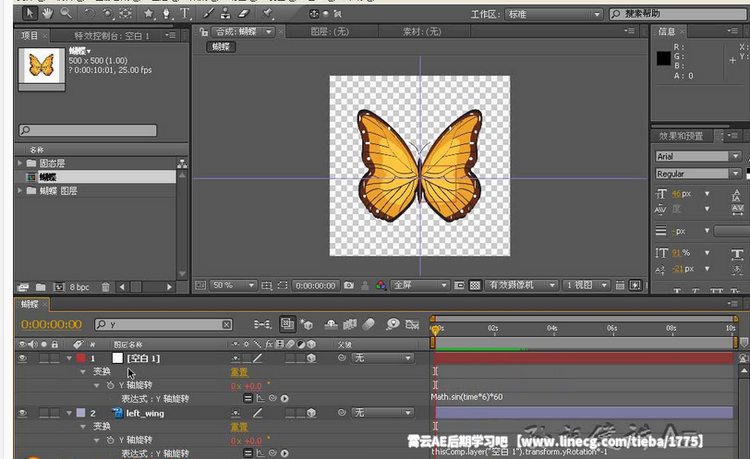The image size is (750, 459).
Task: Toggle stopwatch for 空白 1 Y 轴旋转
Action: (110, 385)
